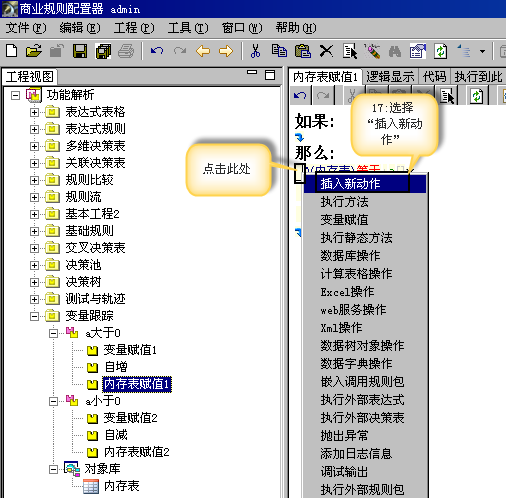Redo using the main toolbar arrow
The image size is (506, 498).
[x=180, y=51]
